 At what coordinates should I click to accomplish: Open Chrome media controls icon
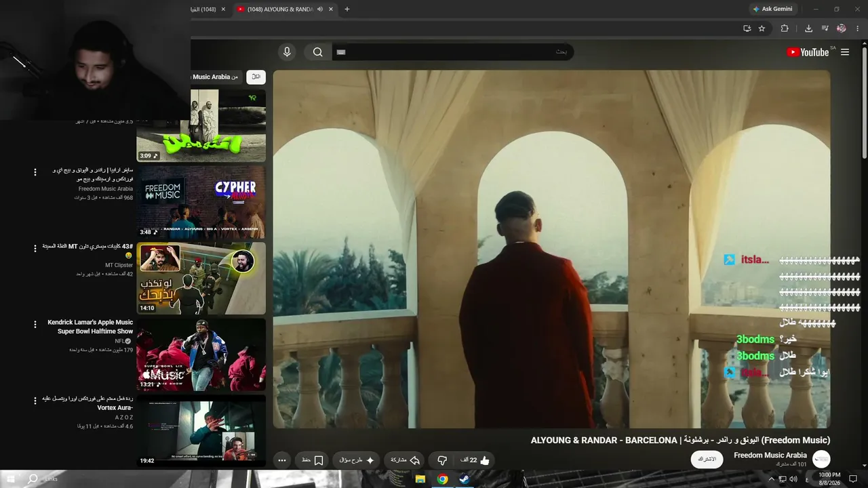coord(825,28)
